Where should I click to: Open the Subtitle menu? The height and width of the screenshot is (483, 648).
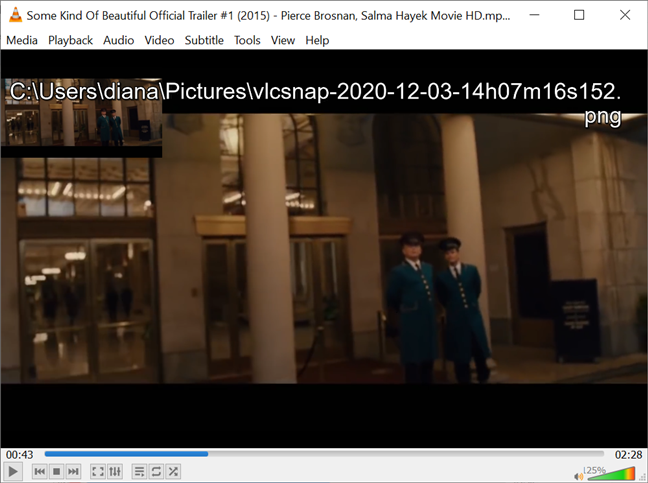coord(204,40)
